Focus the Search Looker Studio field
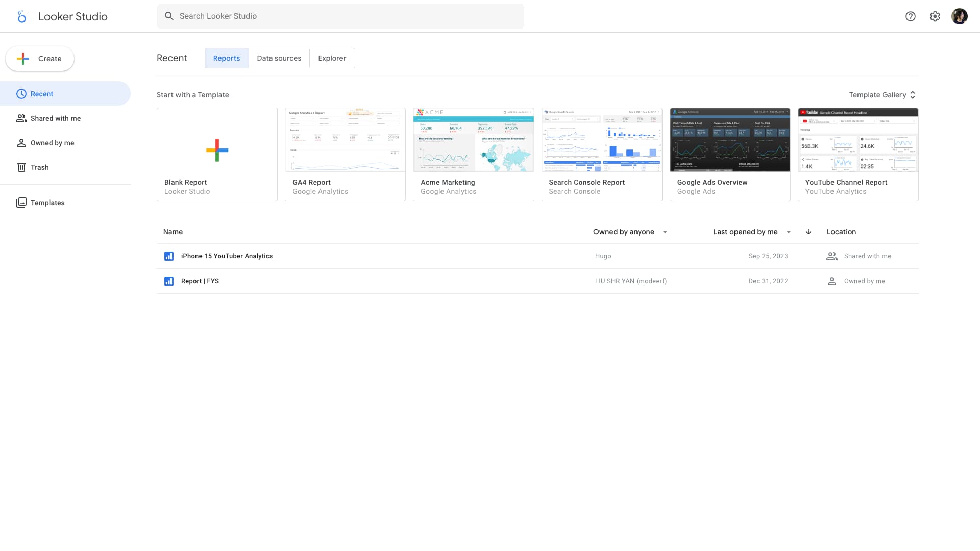 (340, 16)
